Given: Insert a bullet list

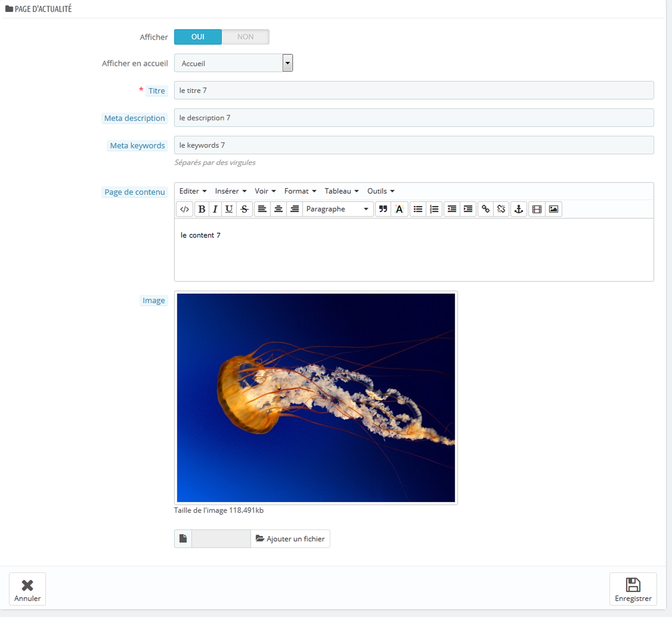Looking at the screenshot, I should [418, 209].
